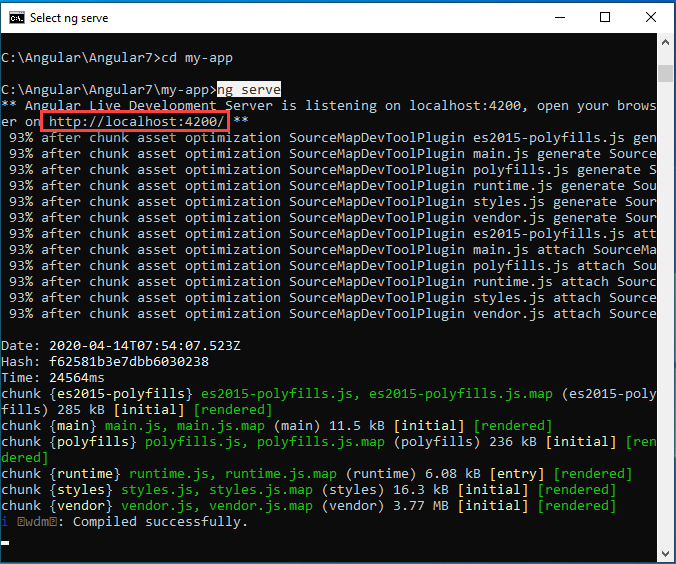Click scrollbar down arrow
676x564 pixels.
coord(665,554)
